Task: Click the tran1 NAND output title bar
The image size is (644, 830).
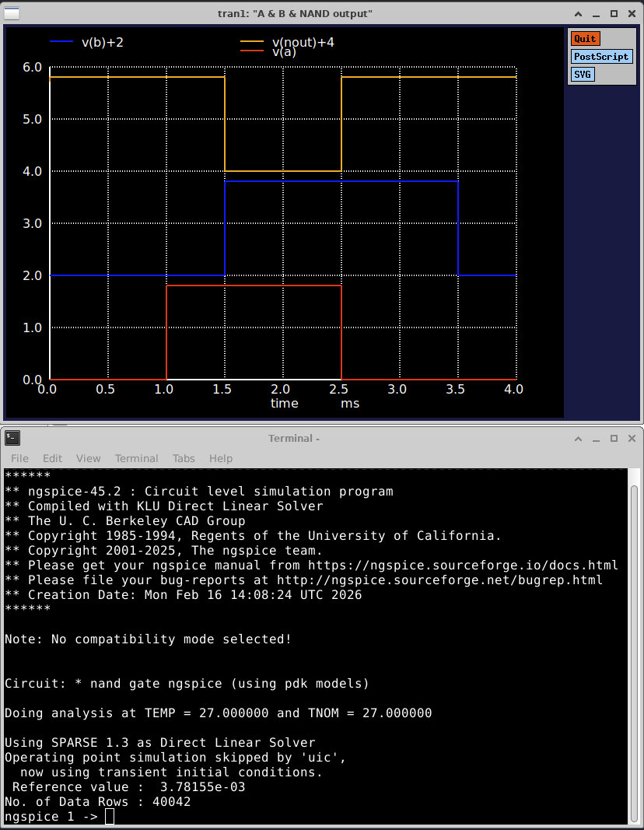Action: point(293,13)
